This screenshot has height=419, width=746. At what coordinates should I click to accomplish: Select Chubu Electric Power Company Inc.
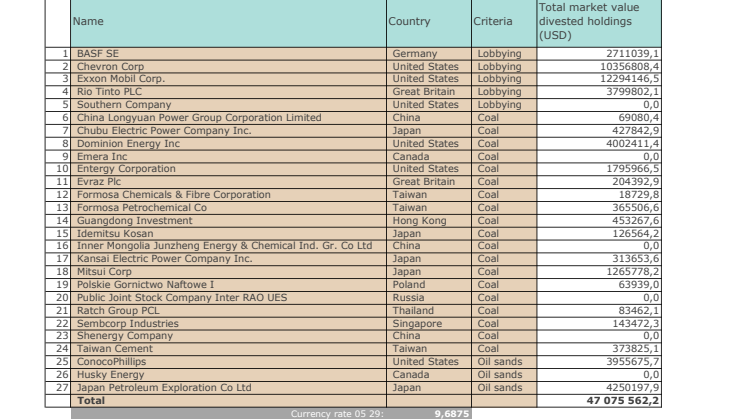(x=228, y=131)
